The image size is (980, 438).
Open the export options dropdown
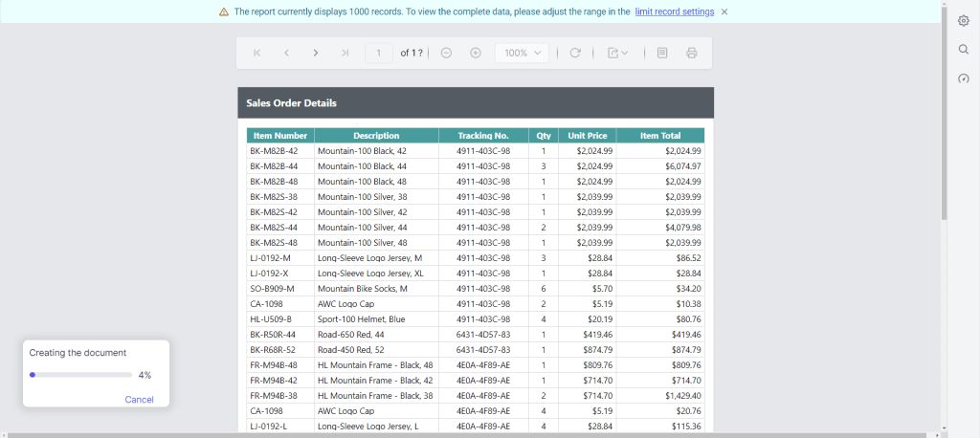pos(618,54)
